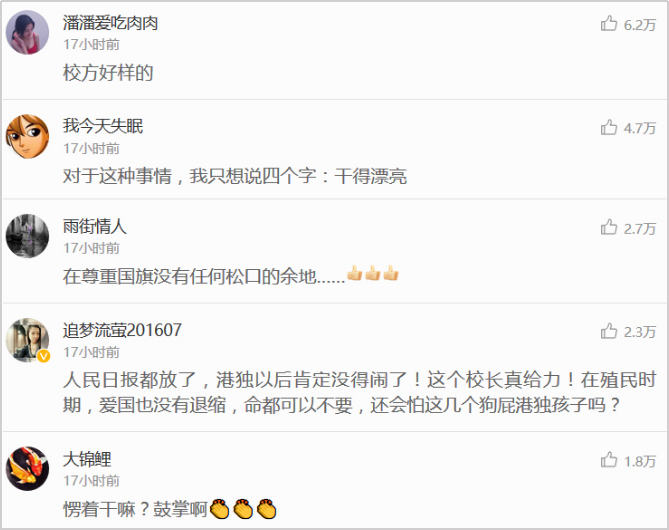Screen dimensions: 669x530
Task: View 雨街情人's black-and-white avatar
Action: click(27, 236)
